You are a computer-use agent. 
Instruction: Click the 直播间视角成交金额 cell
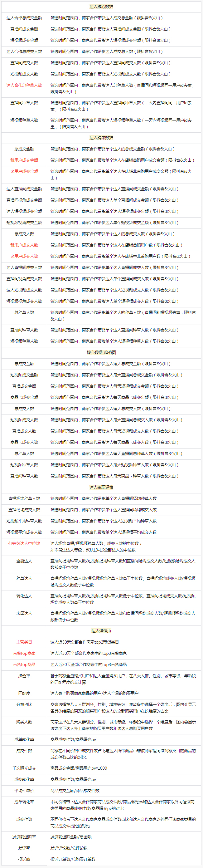[x=24, y=200]
